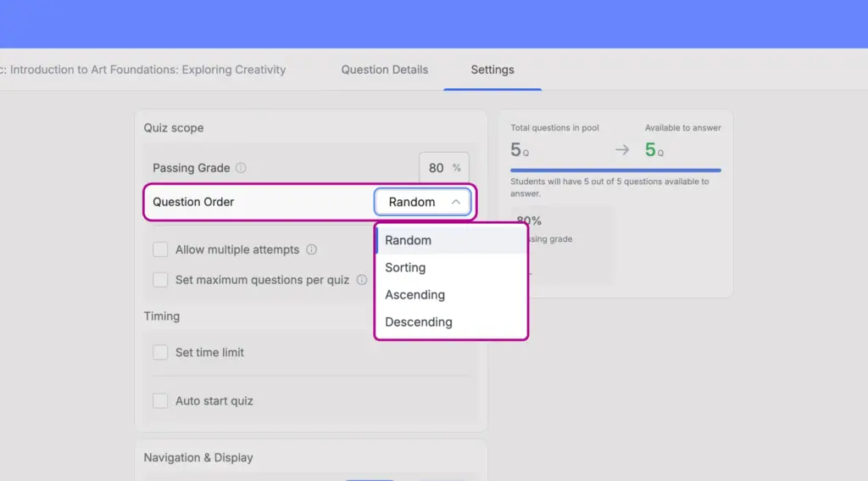Click the arrow between question counts
The image size is (868, 481).
[x=622, y=149]
